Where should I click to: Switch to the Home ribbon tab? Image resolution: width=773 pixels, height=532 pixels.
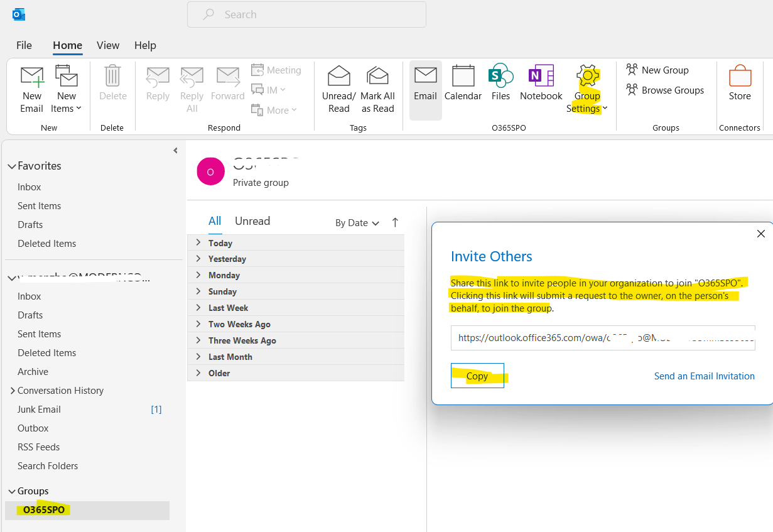click(x=67, y=45)
